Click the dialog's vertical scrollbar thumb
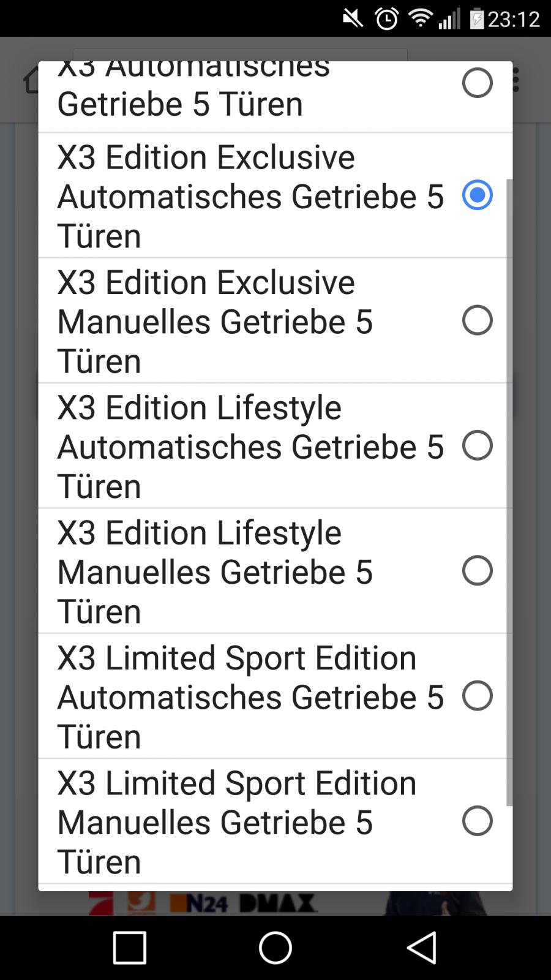551x980 pixels. coord(509,490)
